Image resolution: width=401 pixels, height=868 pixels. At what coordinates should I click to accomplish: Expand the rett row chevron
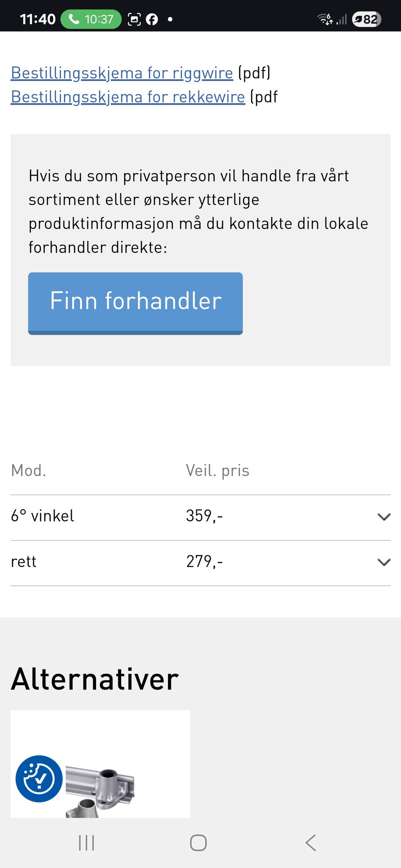coord(383,562)
